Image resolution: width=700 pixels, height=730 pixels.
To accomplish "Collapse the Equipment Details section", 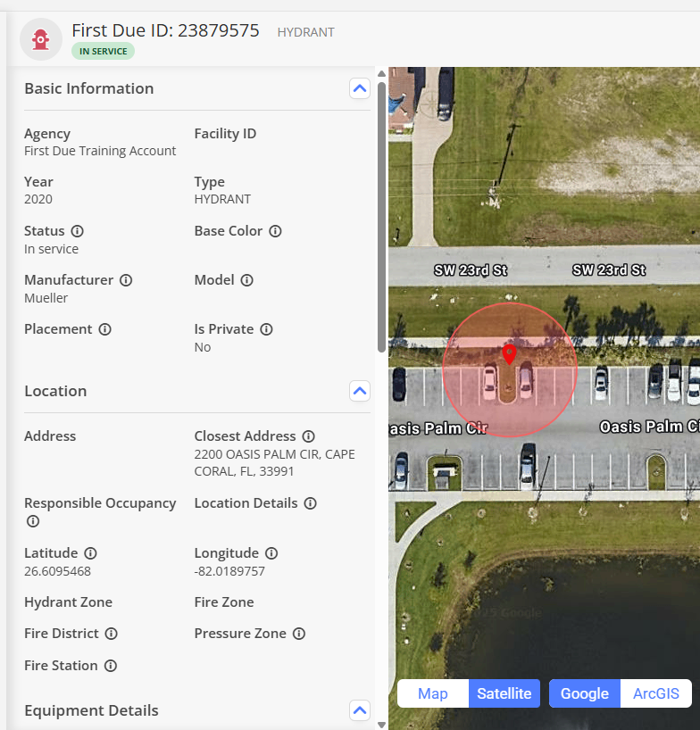I will (x=360, y=710).
